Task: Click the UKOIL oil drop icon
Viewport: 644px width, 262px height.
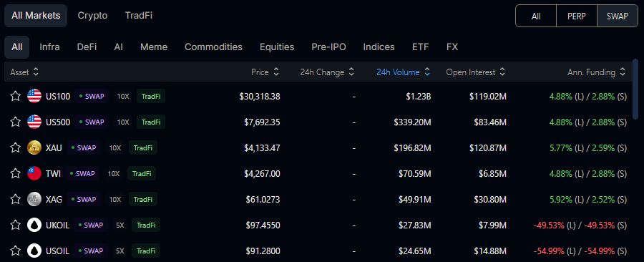Action: coord(34,225)
